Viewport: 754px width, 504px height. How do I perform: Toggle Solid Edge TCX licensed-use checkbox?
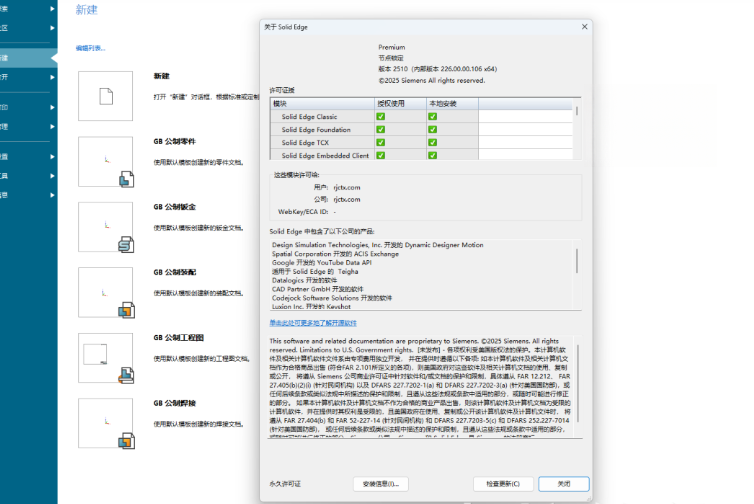pyautogui.click(x=380, y=142)
